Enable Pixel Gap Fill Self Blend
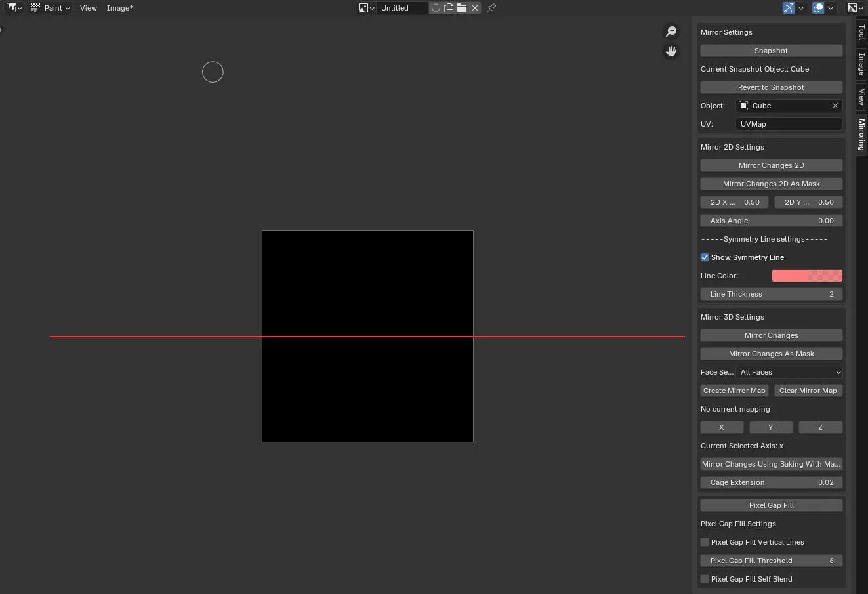The width and height of the screenshot is (868, 594). pos(705,579)
